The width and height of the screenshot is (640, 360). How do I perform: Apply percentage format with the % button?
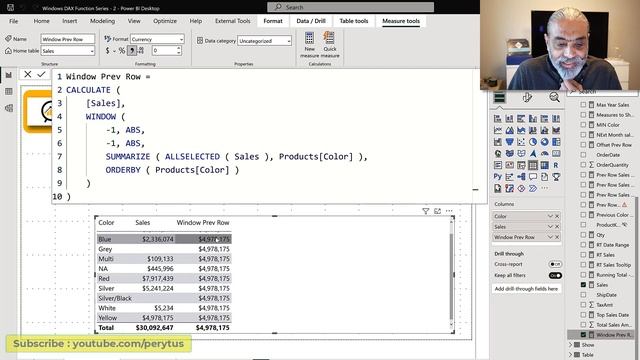tap(122, 51)
